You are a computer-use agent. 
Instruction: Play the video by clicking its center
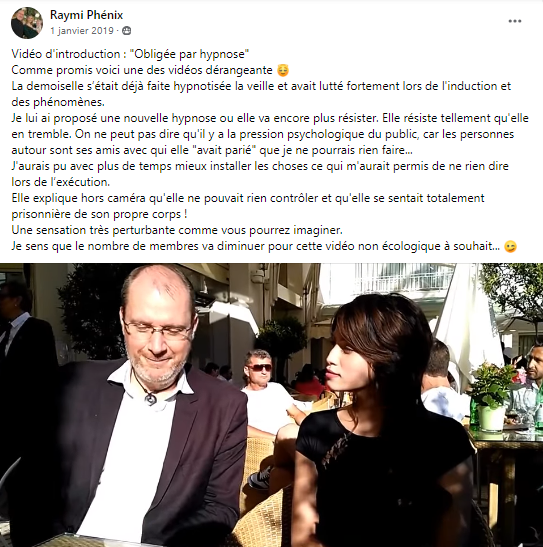coord(271,405)
